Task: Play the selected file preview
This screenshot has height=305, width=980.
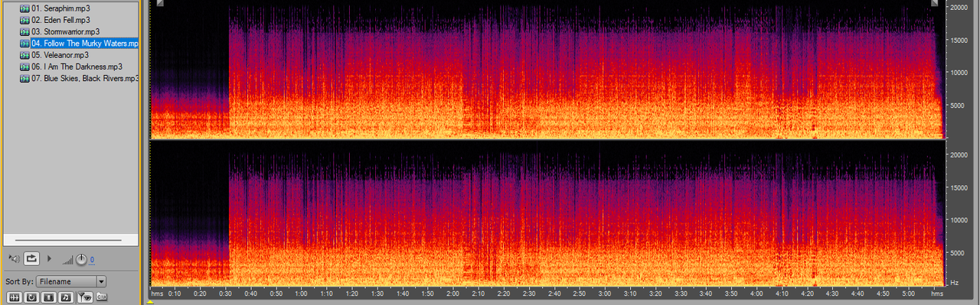Action: tap(50, 259)
